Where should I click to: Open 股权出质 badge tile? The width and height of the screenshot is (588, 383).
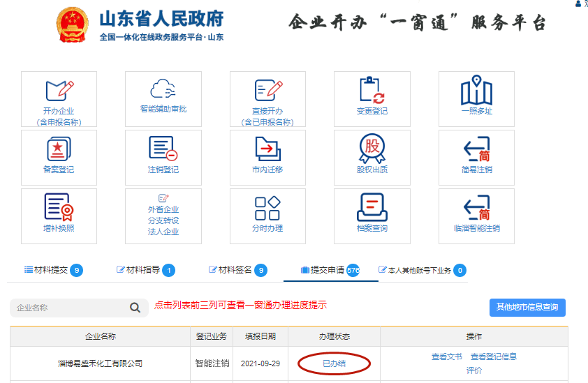(x=372, y=158)
